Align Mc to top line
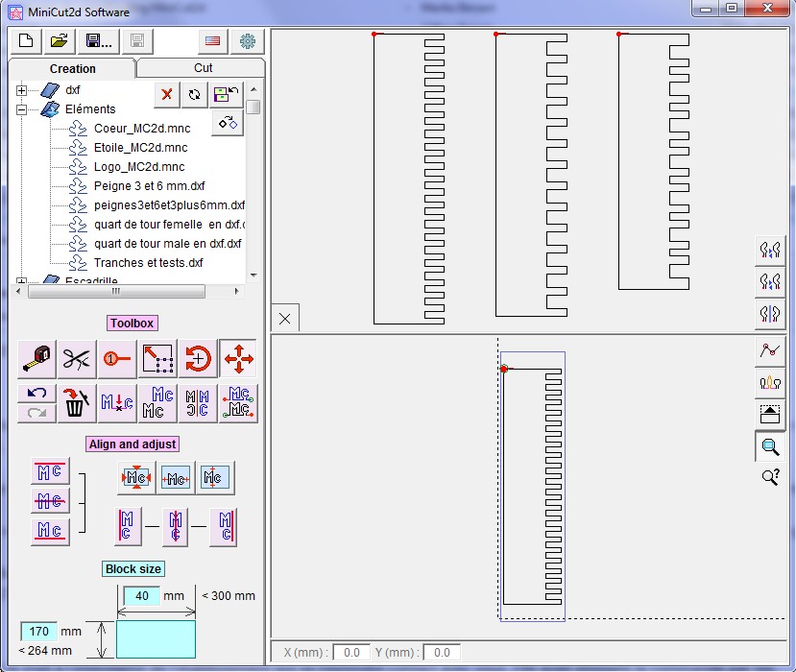Screen dimensions: 796x672 [x=50, y=471]
